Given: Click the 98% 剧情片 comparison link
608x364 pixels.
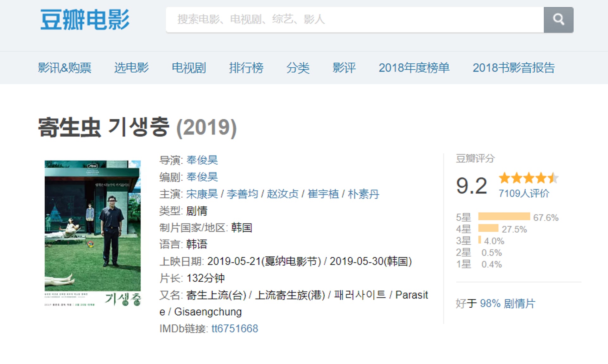Looking at the screenshot, I should [507, 304].
